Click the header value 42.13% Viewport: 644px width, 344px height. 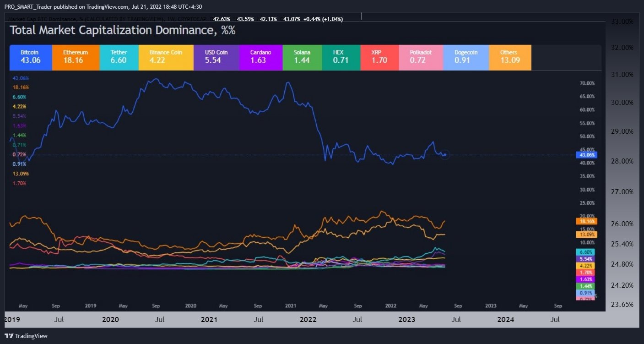(268, 19)
